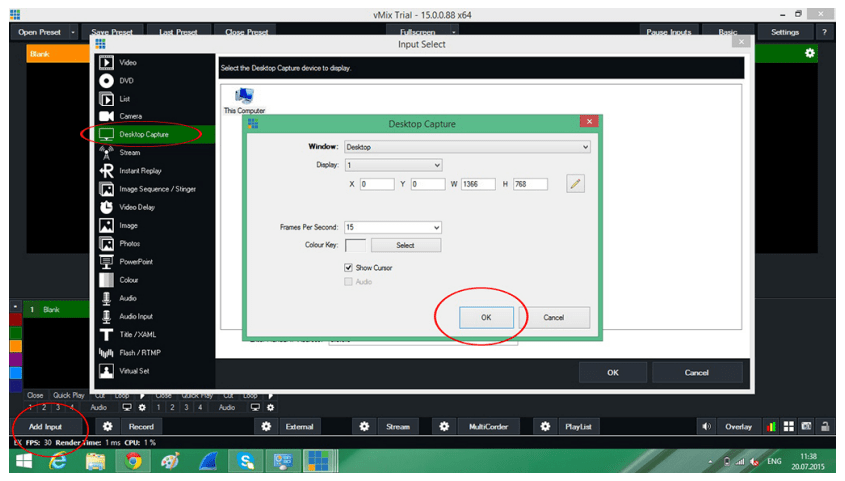Click the H height field
The height and width of the screenshot is (481, 845).
530,184
